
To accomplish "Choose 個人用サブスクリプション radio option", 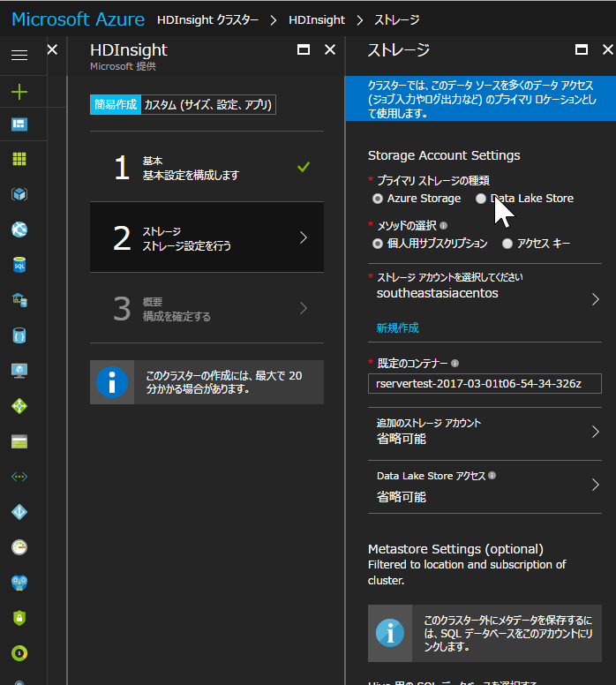I will [x=378, y=244].
